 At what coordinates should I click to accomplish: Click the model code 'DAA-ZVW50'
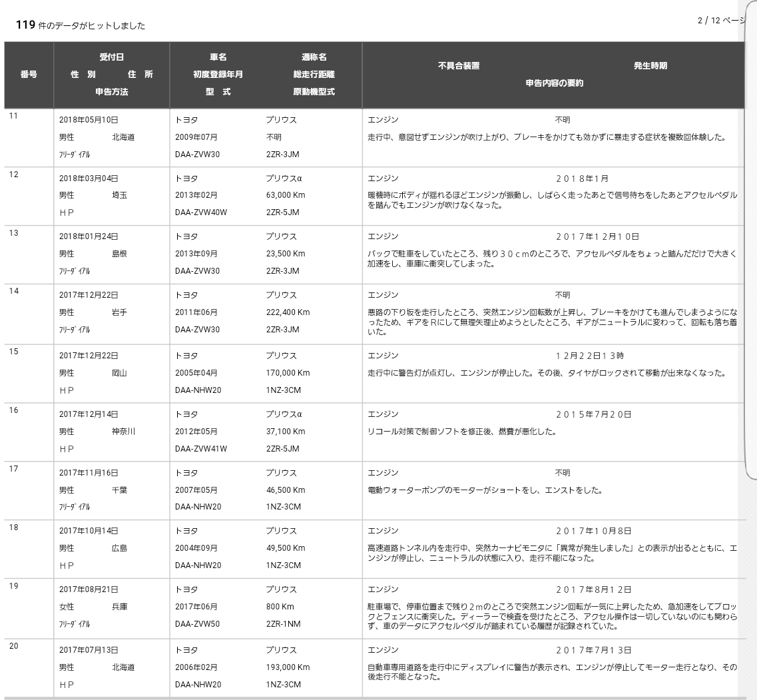(x=197, y=623)
